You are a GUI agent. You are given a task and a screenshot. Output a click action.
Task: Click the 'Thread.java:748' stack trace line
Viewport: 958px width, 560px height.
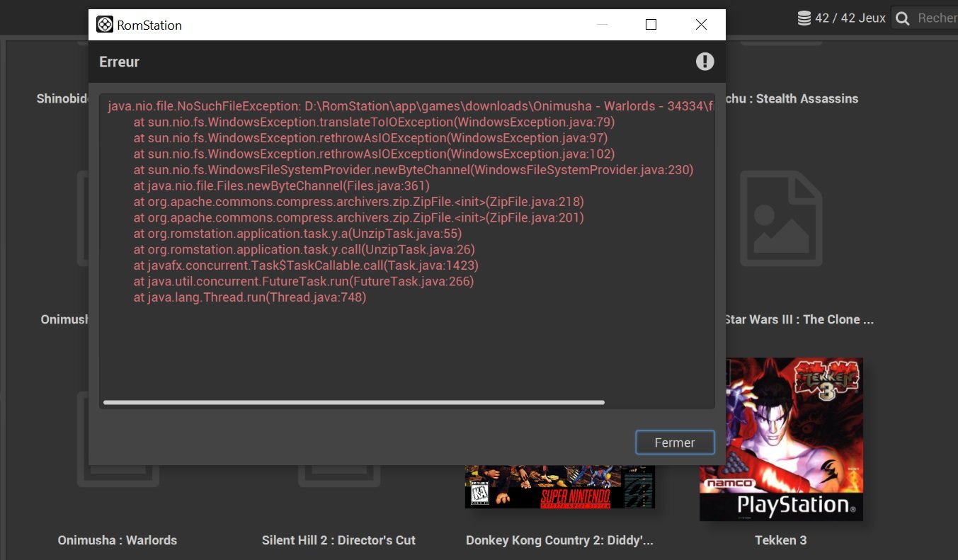[250, 297]
